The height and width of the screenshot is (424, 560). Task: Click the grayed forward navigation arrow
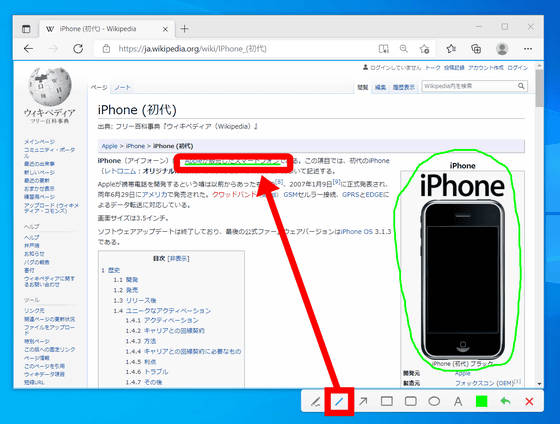(53, 49)
